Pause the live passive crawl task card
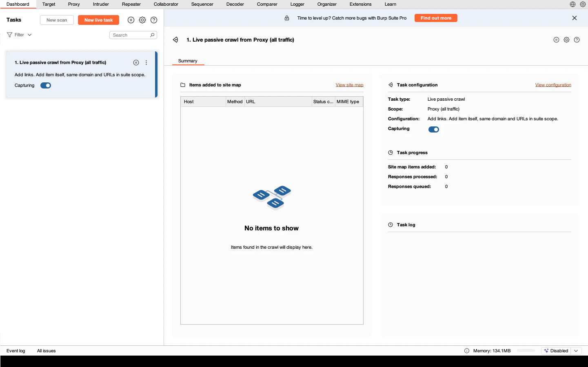588x367 pixels. 136,62
